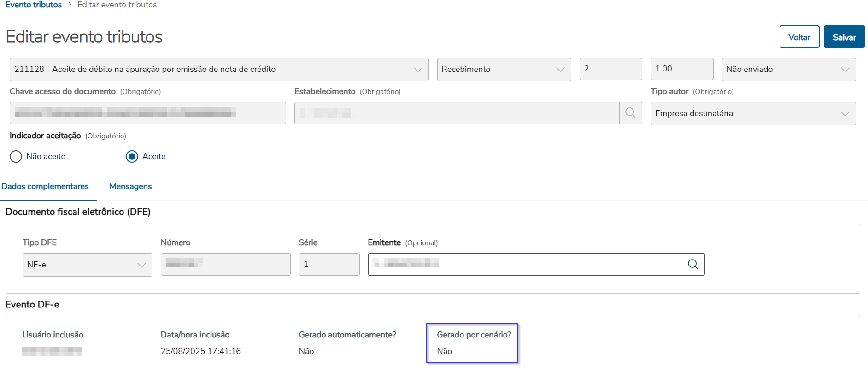Select the Dados complementares tab
The height and width of the screenshot is (372, 868).
[x=45, y=186]
